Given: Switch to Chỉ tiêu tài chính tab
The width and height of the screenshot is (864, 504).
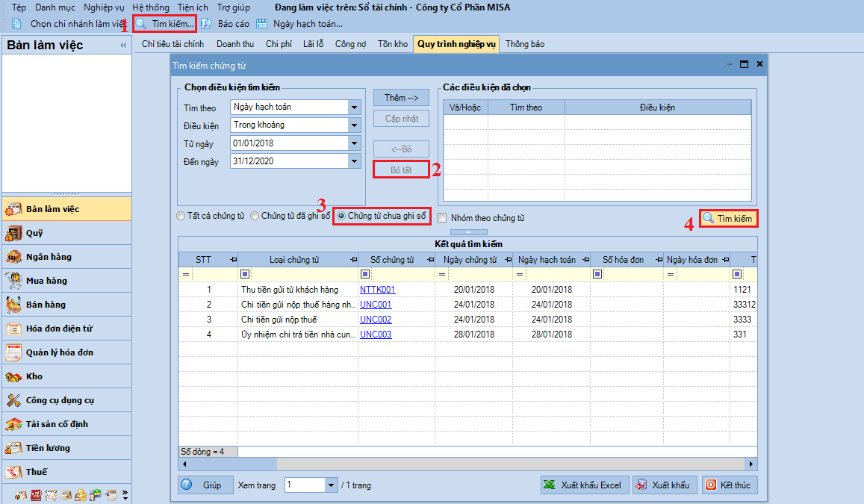Looking at the screenshot, I should click(173, 44).
